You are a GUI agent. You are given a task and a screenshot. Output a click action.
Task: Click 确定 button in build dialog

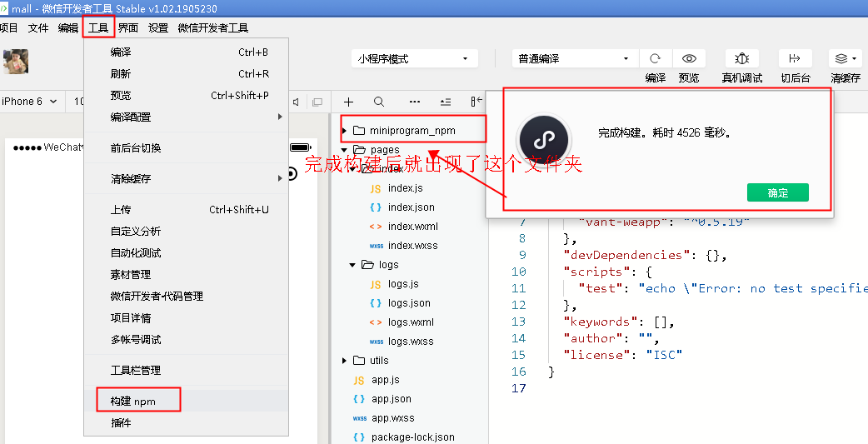click(778, 192)
